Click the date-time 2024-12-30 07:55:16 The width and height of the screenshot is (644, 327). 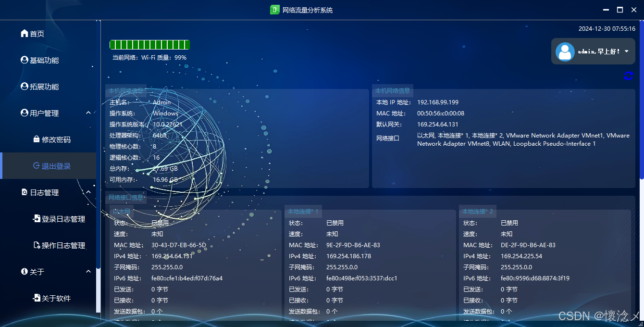[x=607, y=28]
